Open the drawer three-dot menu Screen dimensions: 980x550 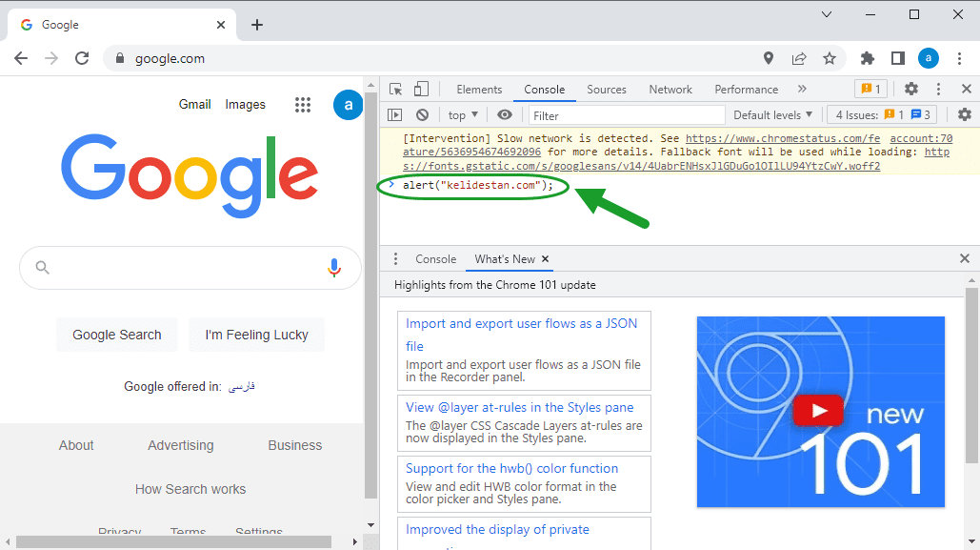[x=395, y=259]
